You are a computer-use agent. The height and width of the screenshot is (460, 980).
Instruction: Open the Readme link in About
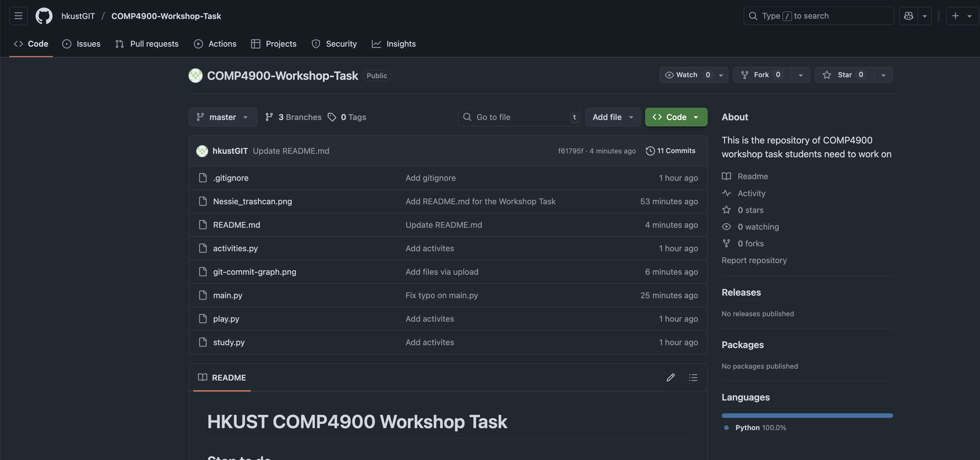[x=745, y=176]
